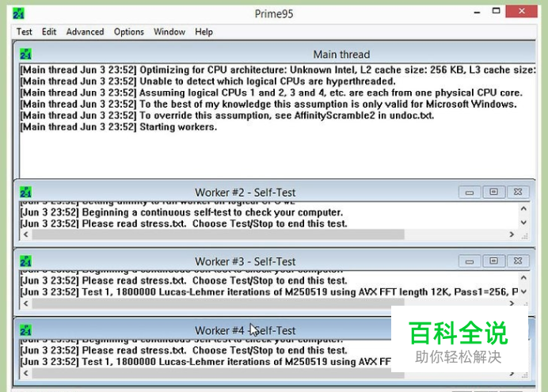Maximize the Worker #2 Self-Test window

(x=493, y=192)
